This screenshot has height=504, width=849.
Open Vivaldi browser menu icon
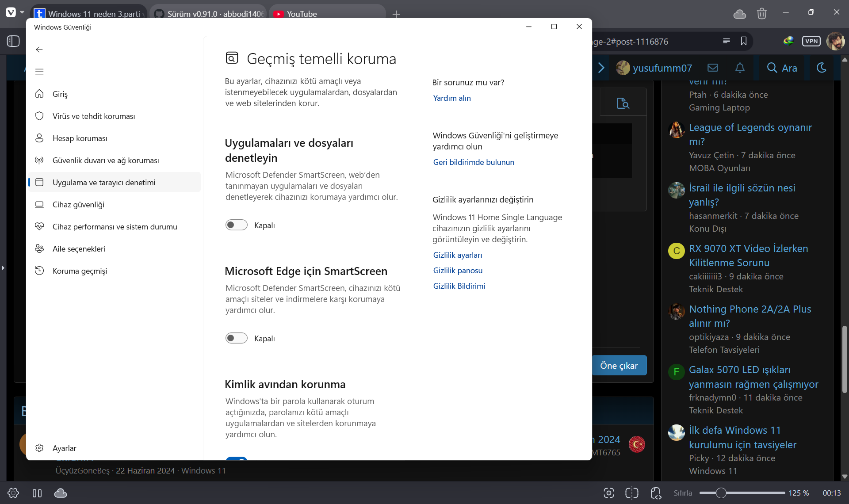click(x=11, y=12)
